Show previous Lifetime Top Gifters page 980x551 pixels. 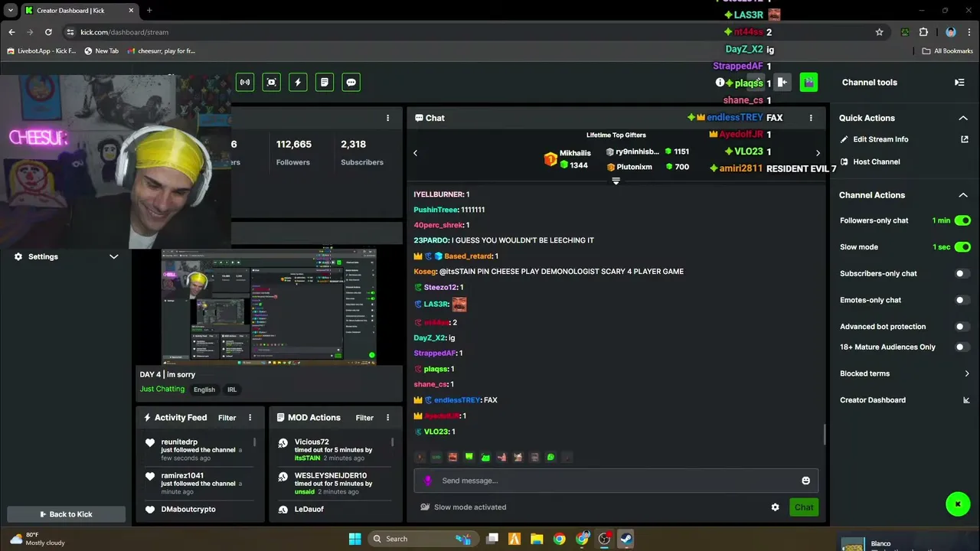point(416,153)
